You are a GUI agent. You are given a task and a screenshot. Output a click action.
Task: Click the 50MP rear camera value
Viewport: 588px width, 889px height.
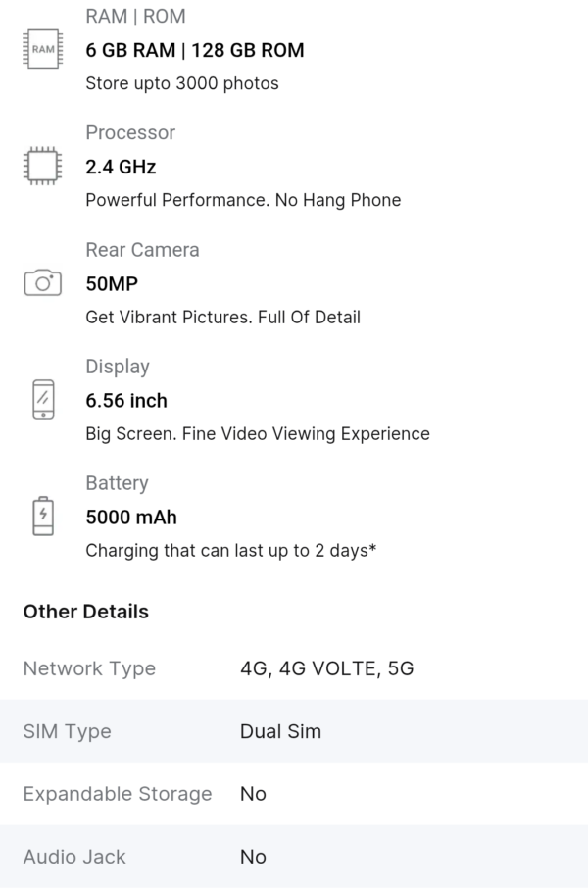(112, 284)
